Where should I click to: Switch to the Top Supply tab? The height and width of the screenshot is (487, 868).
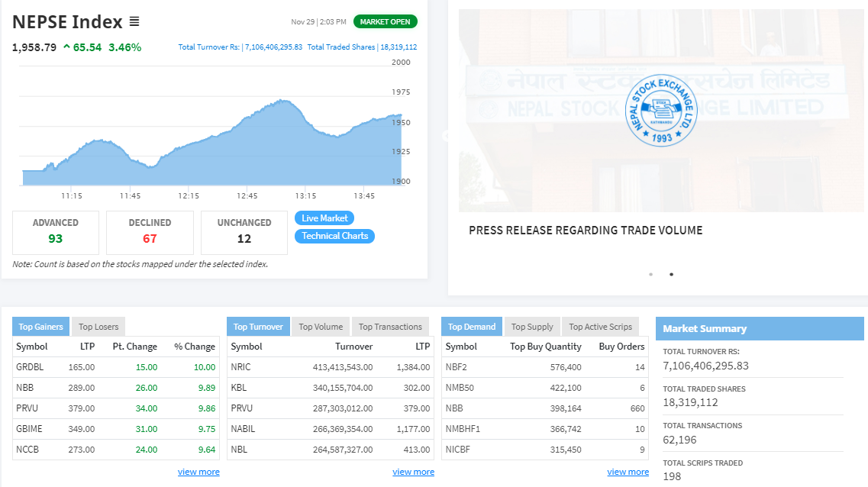click(532, 327)
